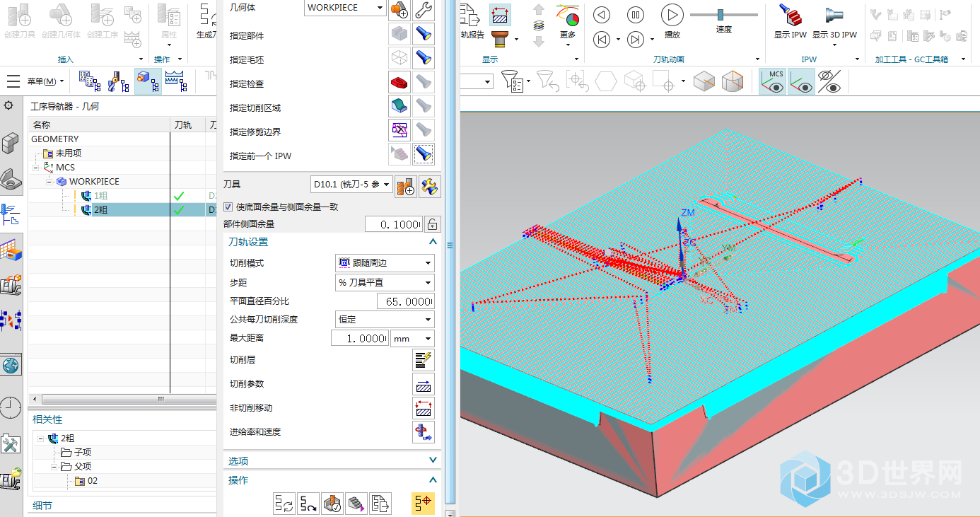The width and height of the screenshot is (980, 517).
Task: Toggle 使底面余量与侧面余量一致 checkbox
Action: [228, 207]
